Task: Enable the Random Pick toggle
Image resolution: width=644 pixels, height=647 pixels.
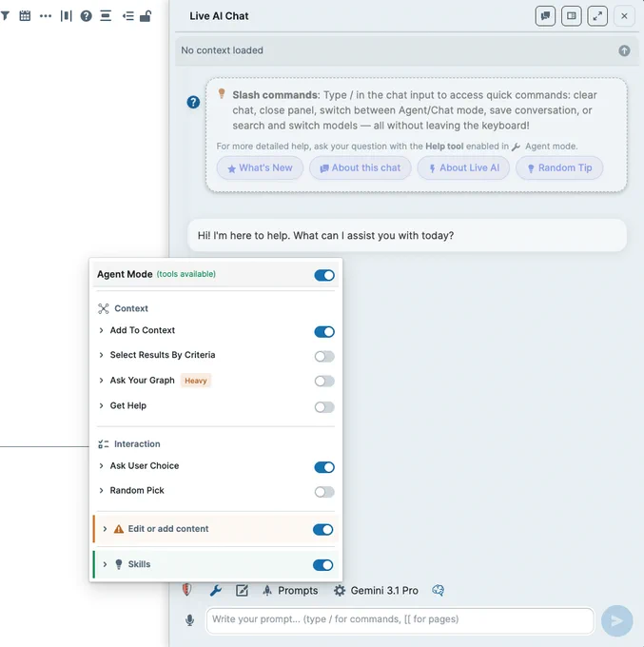Action: 324,492
